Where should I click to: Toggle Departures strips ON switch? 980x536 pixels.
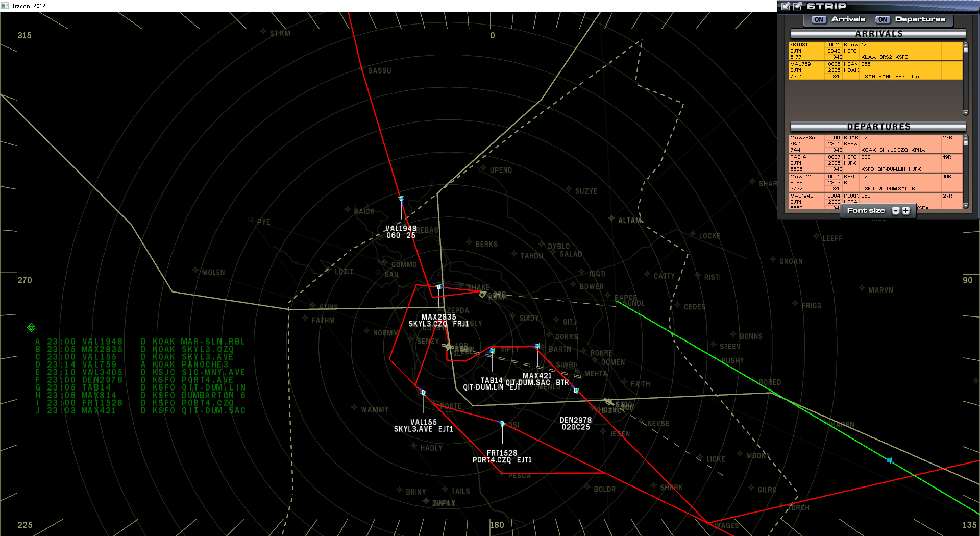pos(883,19)
